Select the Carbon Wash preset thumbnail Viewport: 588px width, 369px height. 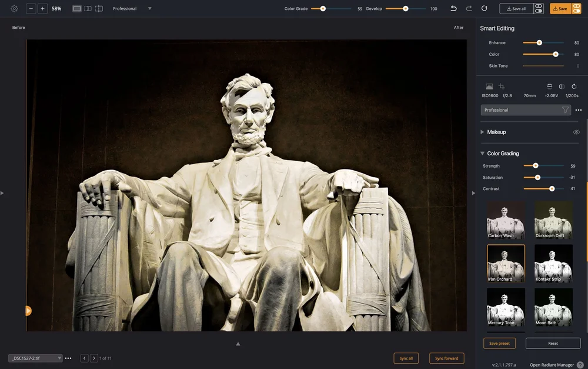point(506,220)
